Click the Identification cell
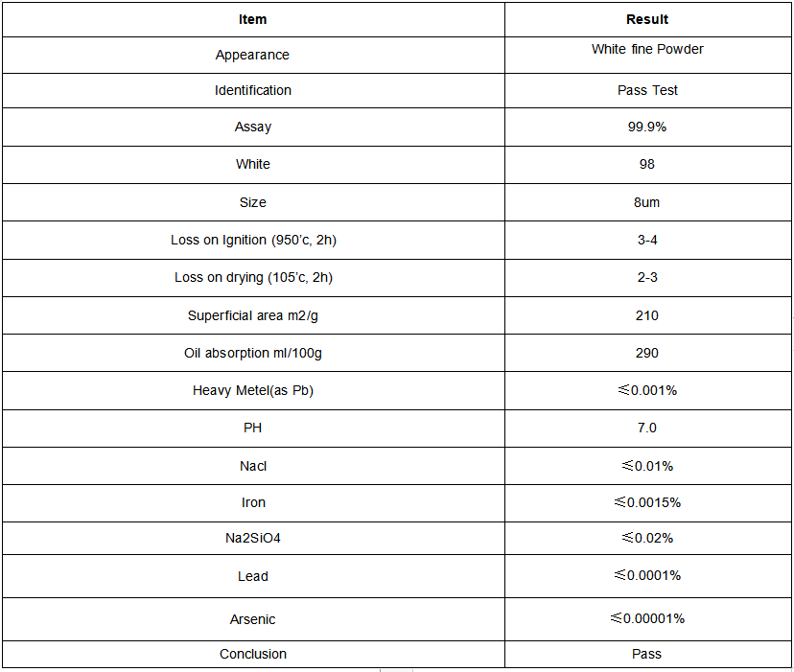794x672 pixels. 253,90
